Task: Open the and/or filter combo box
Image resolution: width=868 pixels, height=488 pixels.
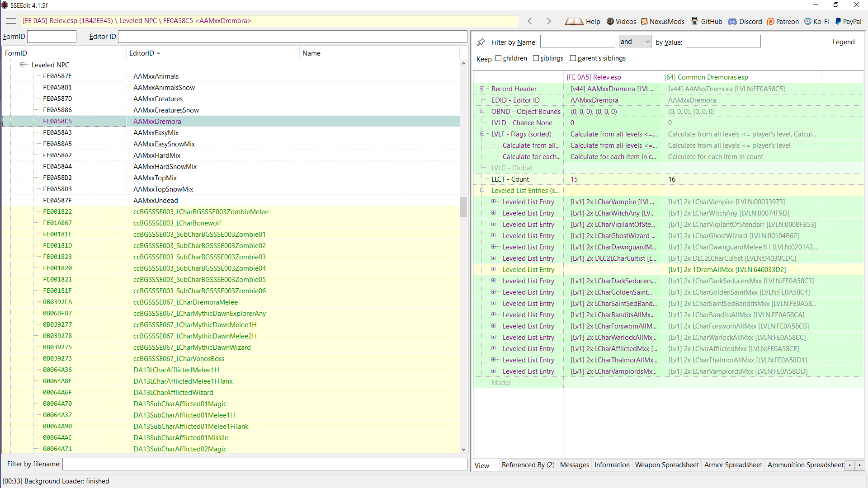Action: (635, 42)
